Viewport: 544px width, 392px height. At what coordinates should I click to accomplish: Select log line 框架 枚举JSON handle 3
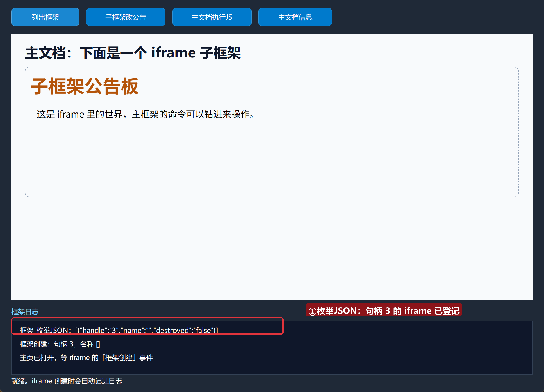pyautogui.click(x=119, y=330)
